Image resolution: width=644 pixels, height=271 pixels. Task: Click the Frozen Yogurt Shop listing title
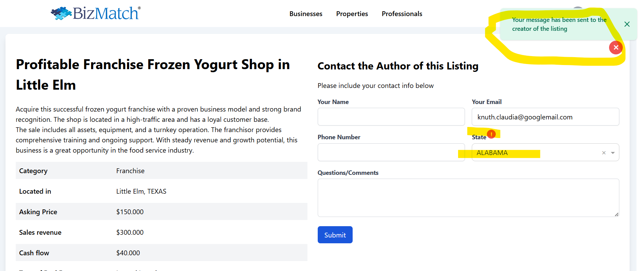coord(153,75)
